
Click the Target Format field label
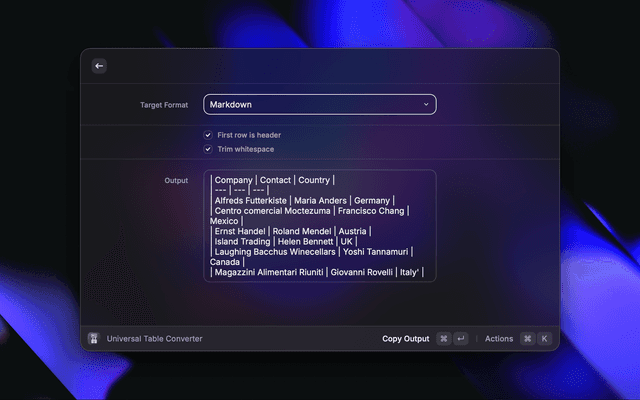pos(164,104)
